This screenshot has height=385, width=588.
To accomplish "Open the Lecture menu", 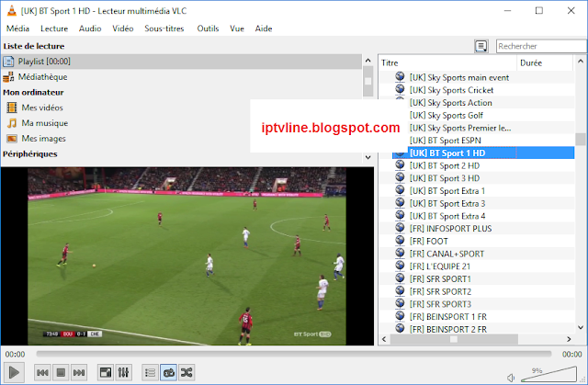I will pos(54,28).
